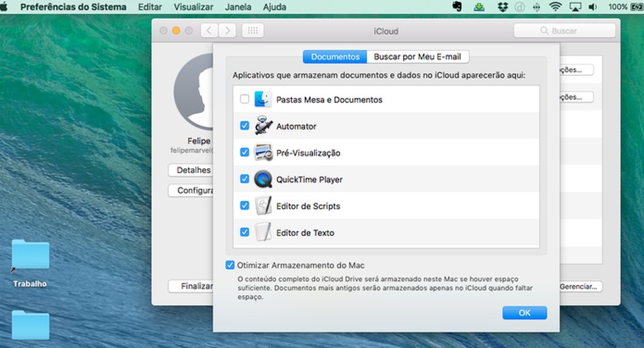The height and width of the screenshot is (348, 644).
Task: Click the Pré-Visualização app icon
Action: click(263, 152)
